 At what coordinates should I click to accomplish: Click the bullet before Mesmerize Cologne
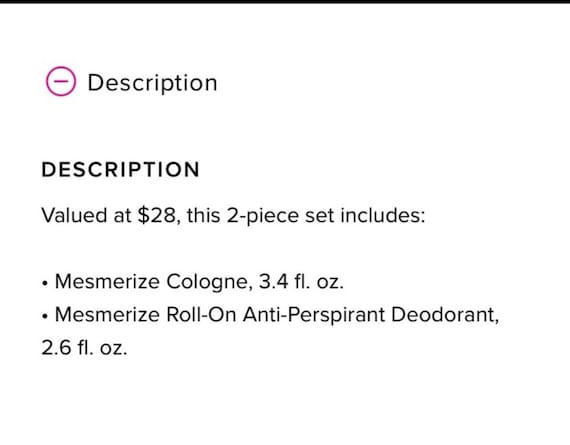point(45,283)
